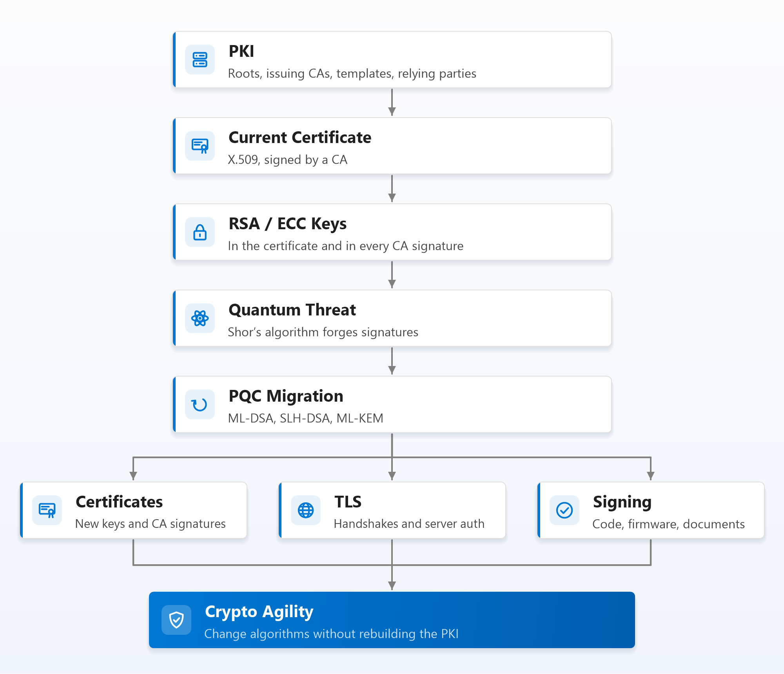Select the Certificates heading
The height and width of the screenshot is (674, 784).
click(119, 502)
